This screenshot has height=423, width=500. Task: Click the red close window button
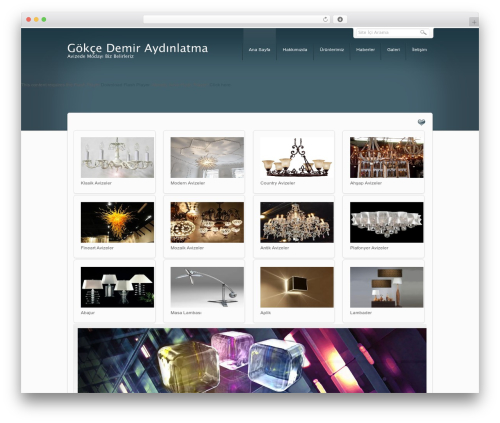click(x=29, y=20)
